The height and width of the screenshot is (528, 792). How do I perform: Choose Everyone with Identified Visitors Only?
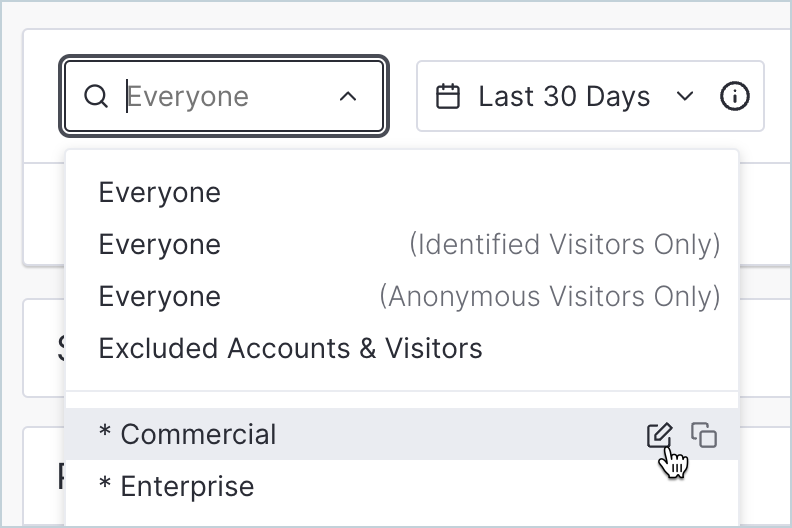(402, 245)
